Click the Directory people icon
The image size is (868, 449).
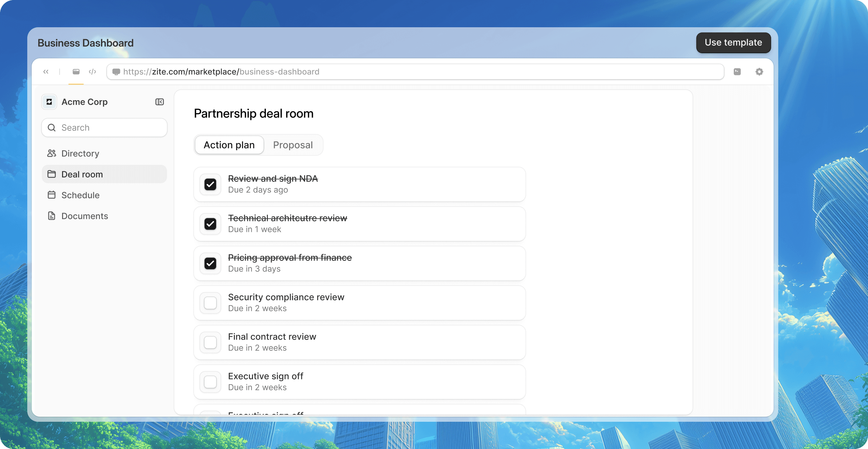pos(51,153)
